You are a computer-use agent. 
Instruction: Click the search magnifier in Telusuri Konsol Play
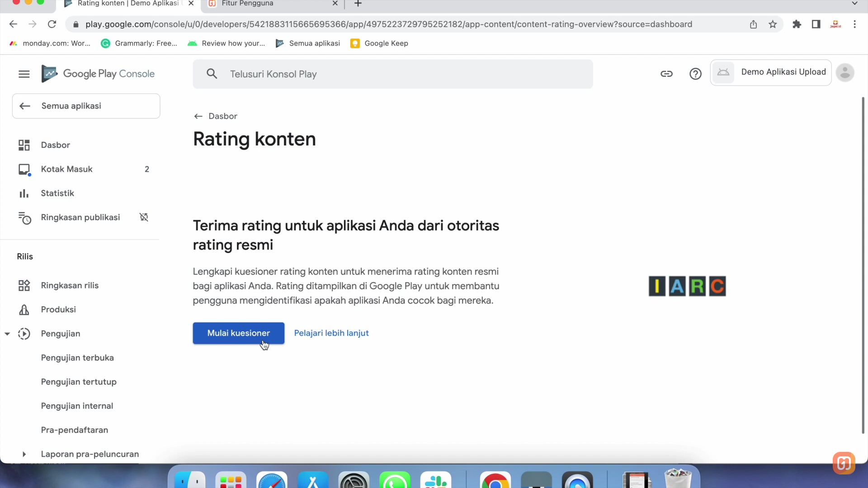(212, 74)
